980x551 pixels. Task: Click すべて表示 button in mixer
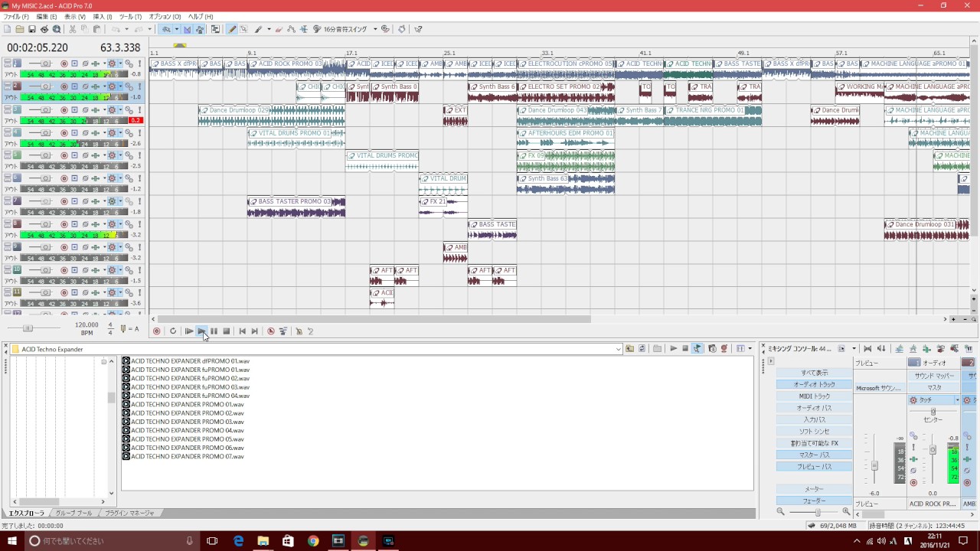pos(814,373)
